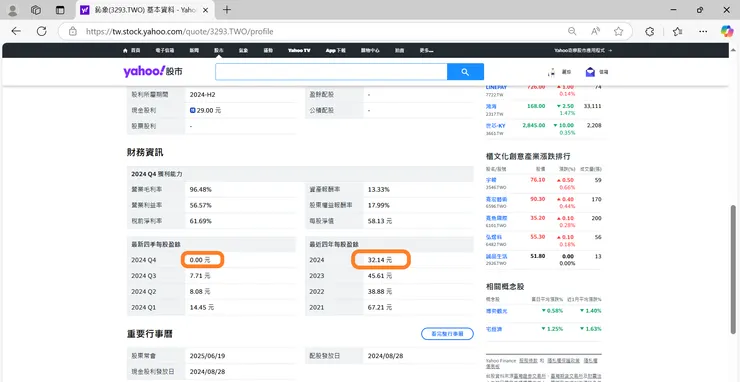Open App 下載 in top navigation
The width and height of the screenshot is (740, 382).
(x=336, y=50)
